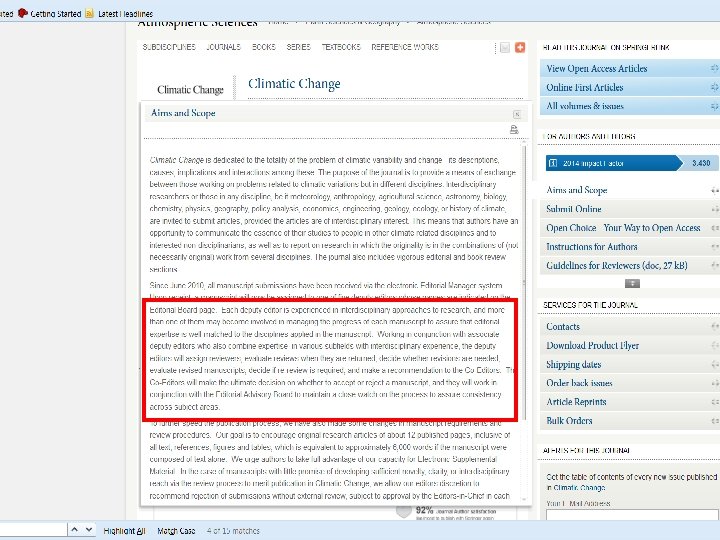Click Download Product Flyer

click(592, 345)
